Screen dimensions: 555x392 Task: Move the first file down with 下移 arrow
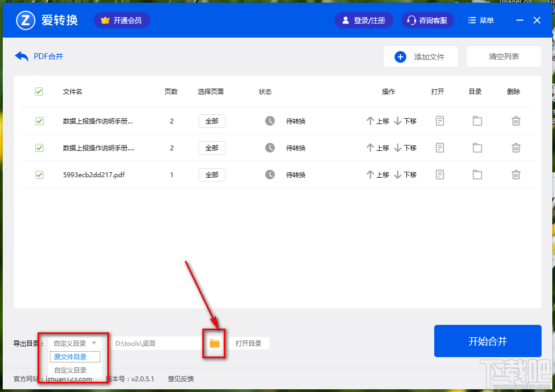coord(405,121)
